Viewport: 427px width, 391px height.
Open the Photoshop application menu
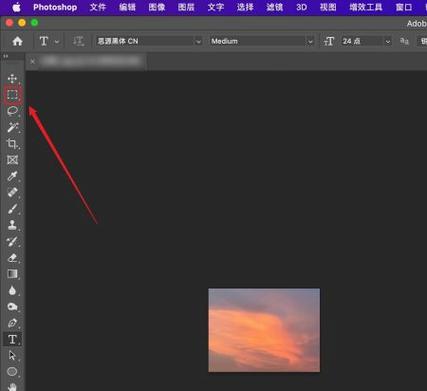(55, 7)
